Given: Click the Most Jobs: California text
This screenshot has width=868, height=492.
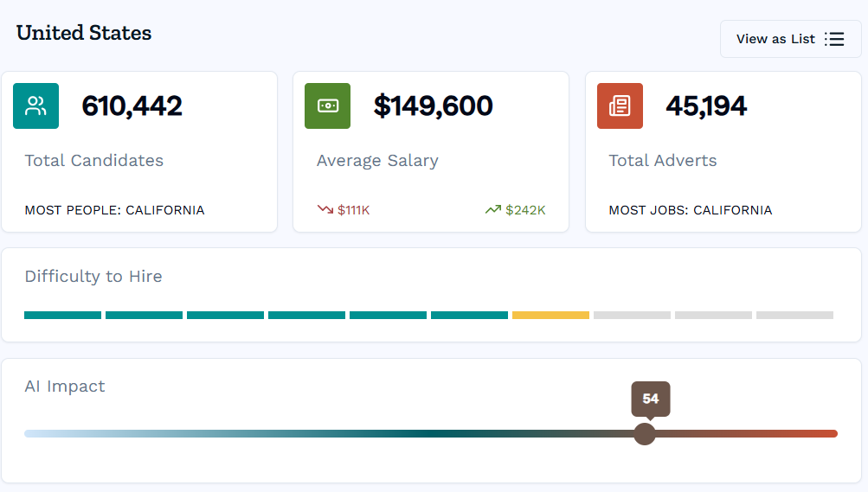Looking at the screenshot, I should (x=691, y=210).
